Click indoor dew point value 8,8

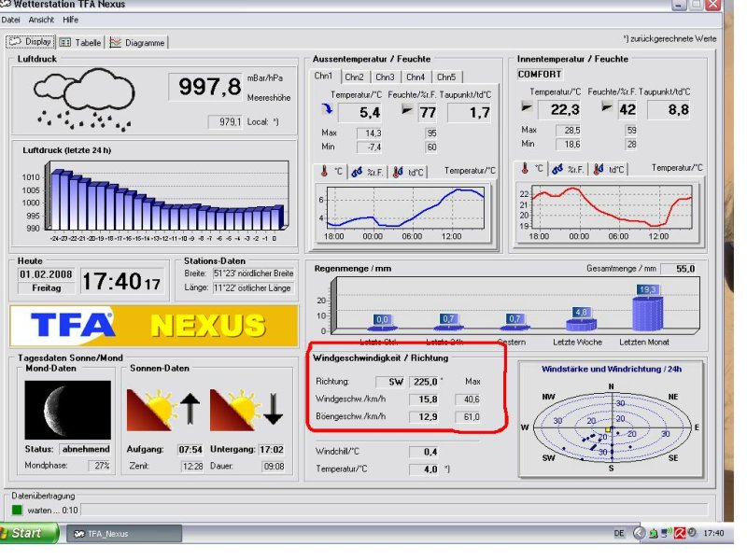click(669, 110)
